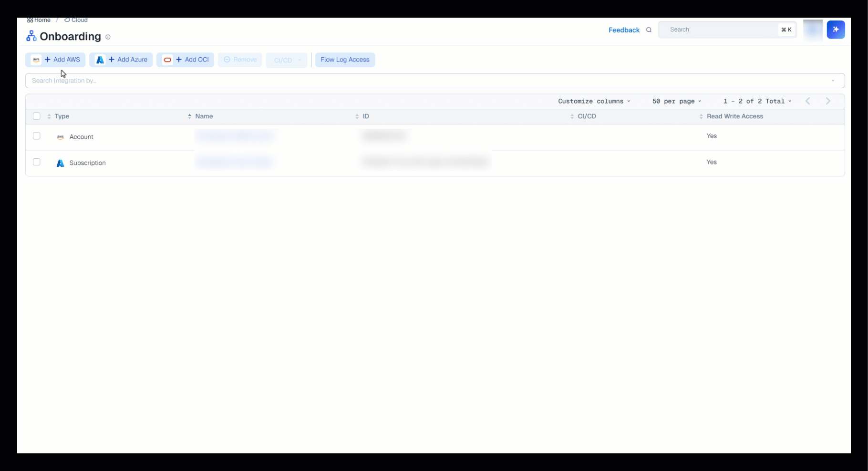Image resolution: width=868 pixels, height=471 pixels.
Task: Click the Onboarding network icon beside title
Action: coord(31,36)
